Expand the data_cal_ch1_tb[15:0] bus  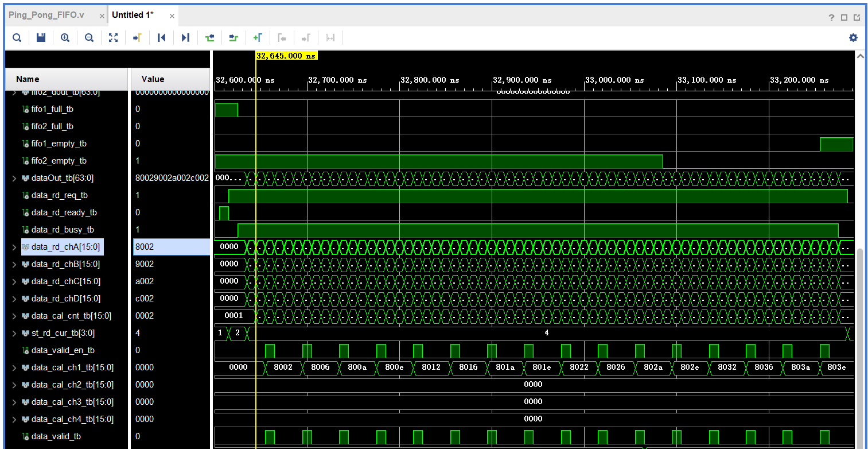[14, 367]
